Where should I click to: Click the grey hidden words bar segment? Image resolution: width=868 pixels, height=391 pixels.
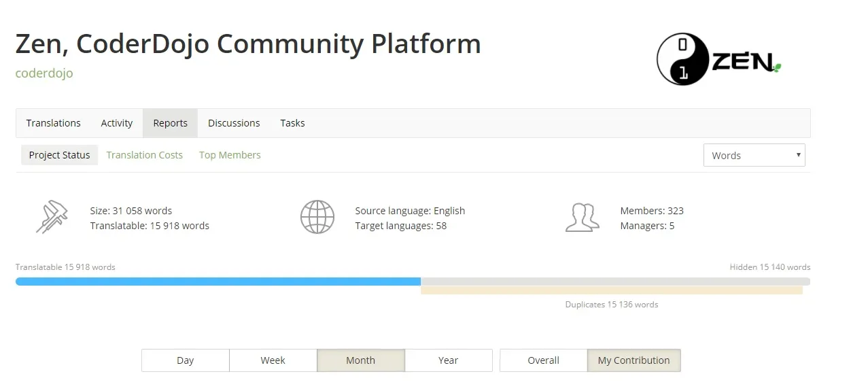coord(616,282)
